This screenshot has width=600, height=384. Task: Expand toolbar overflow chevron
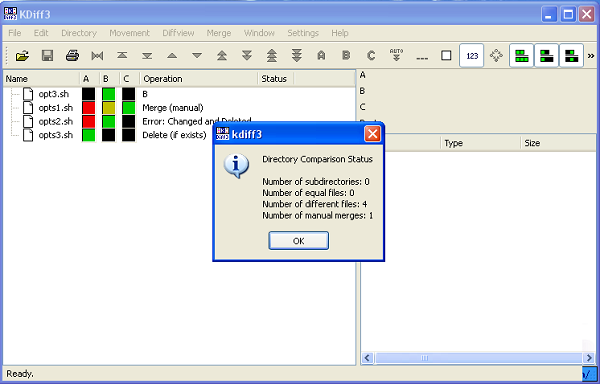(x=591, y=56)
